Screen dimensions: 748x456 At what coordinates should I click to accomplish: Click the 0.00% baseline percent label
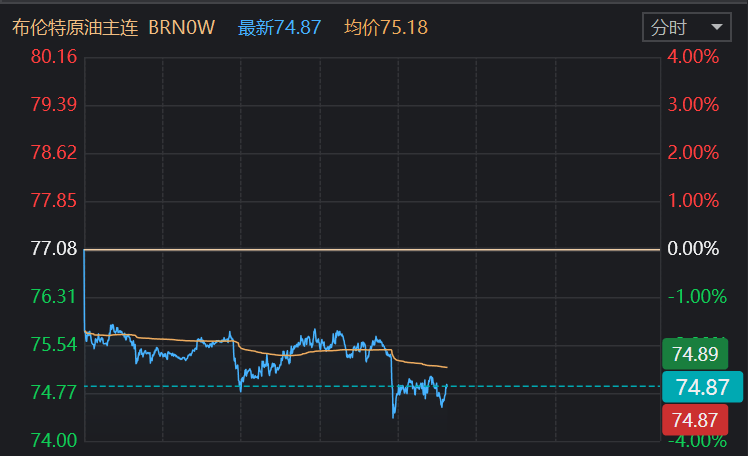(x=693, y=248)
